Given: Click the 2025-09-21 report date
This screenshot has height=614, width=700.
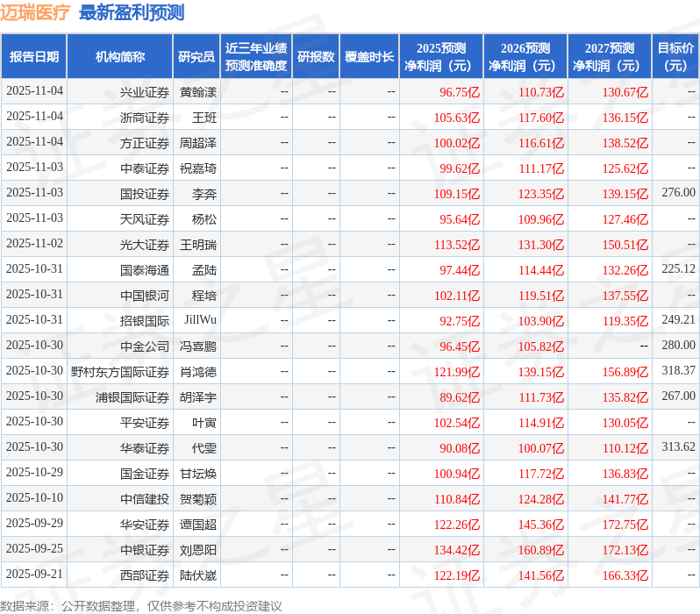Looking at the screenshot, I should click(34, 575).
